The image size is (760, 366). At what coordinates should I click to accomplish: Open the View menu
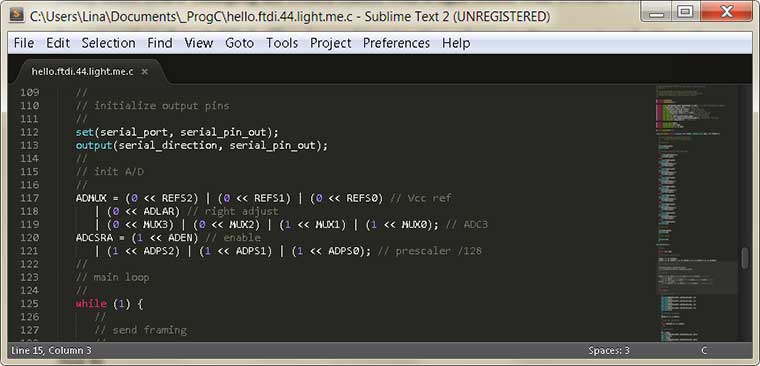click(x=199, y=43)
